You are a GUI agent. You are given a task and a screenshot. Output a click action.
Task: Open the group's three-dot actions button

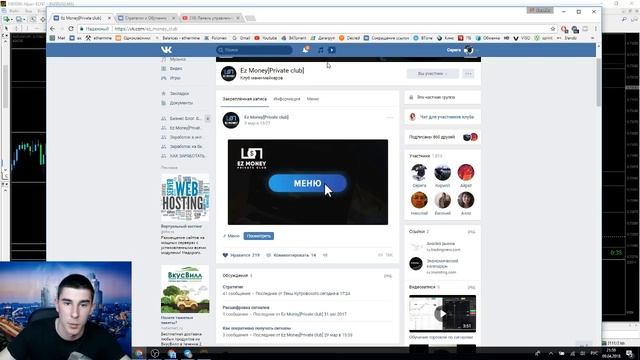tap(468, 73)
